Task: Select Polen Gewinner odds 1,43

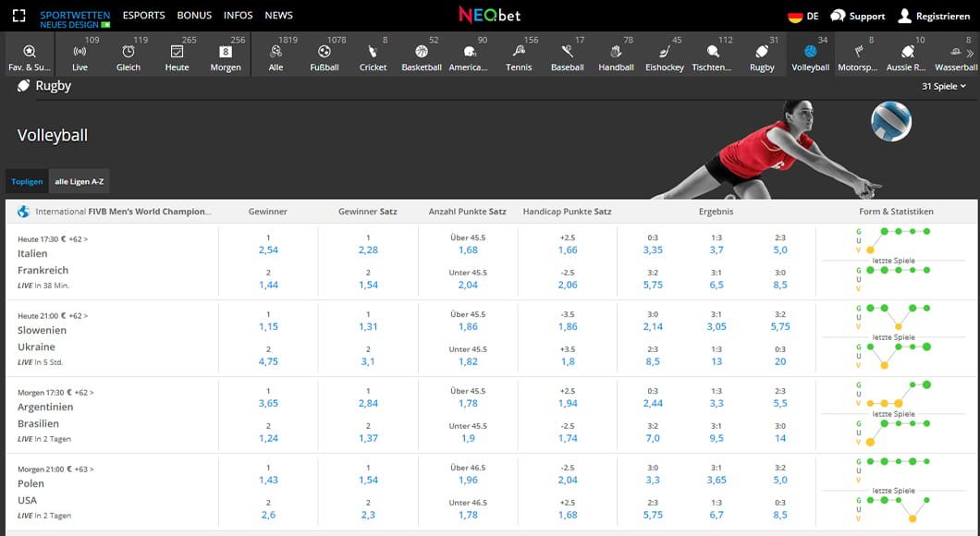Action: [x=268, y=480]
